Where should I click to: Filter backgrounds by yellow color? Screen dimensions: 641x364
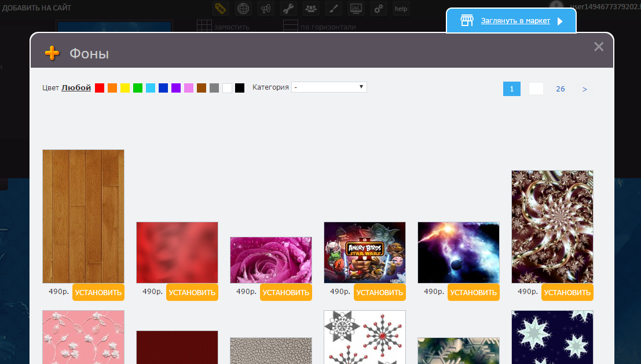coord(125,88)
